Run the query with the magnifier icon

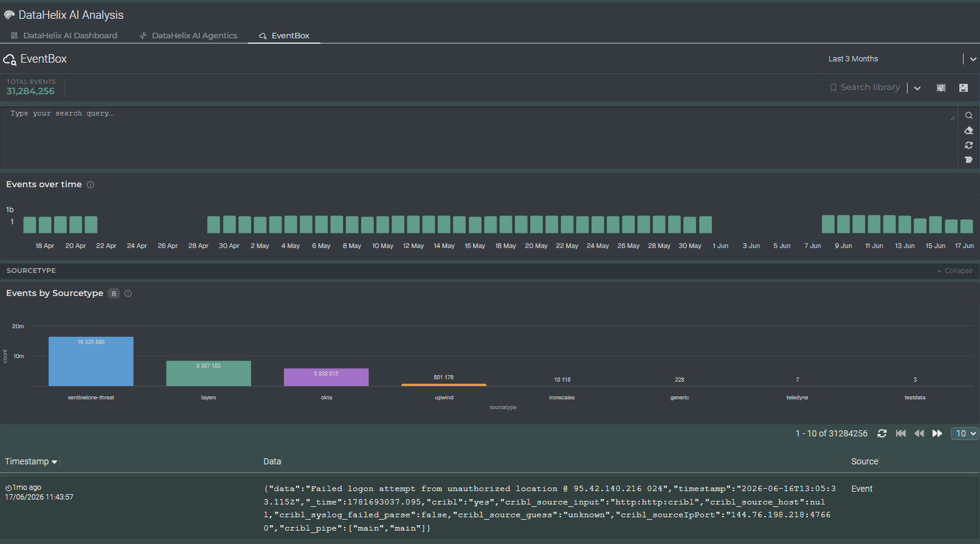coord(968,115)
